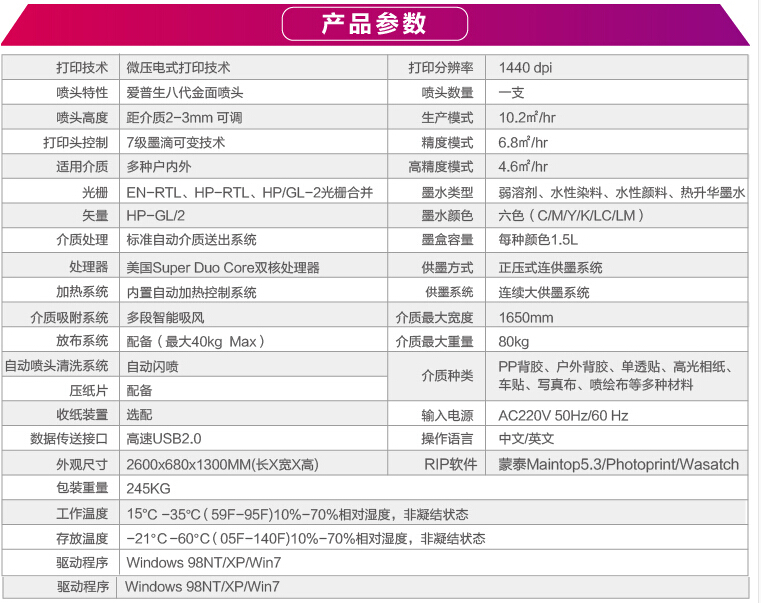Viewport: 761px width, 603px height.
Task: Click the 多种户内外 value
Action: pyautogui.click(x=159, y=167)
